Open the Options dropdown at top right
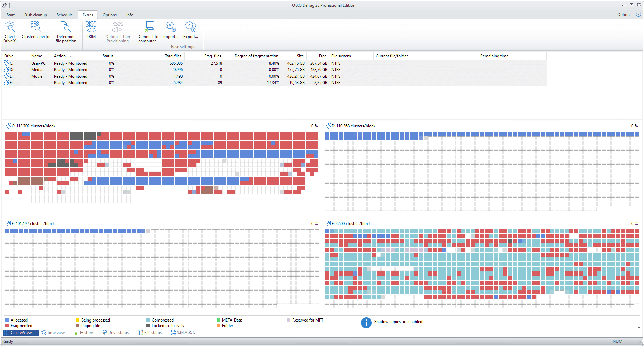 625,15
